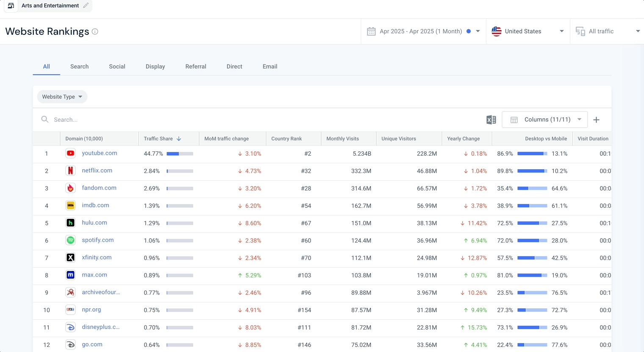The width and height of the screenshot is (644, 352).
Task: Open the netflix.com link
Action: tap(97, 170)
